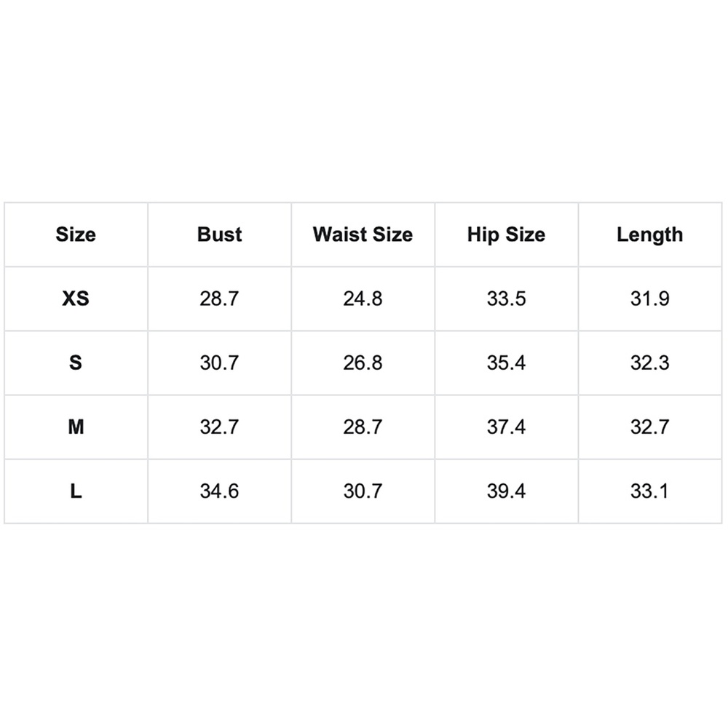Select the XS length value 31.9
Viewport: 728px width, 728px height.
tap(649, 298)
